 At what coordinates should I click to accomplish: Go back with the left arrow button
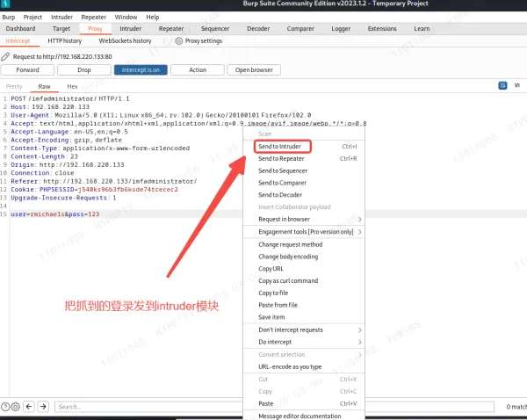pos(29,407)
